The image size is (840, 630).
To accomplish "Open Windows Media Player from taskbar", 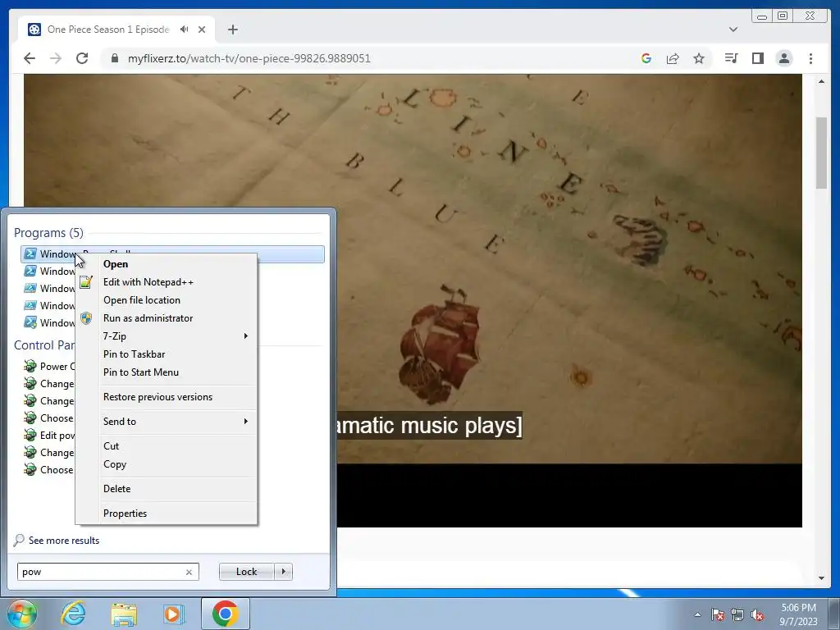I will 174,614.
